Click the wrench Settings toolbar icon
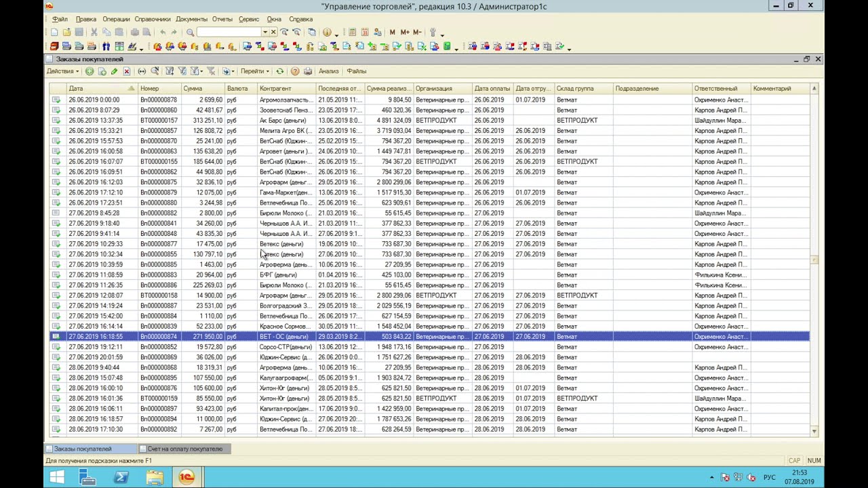Screen dimensions: 868x488 pos(433,32)
